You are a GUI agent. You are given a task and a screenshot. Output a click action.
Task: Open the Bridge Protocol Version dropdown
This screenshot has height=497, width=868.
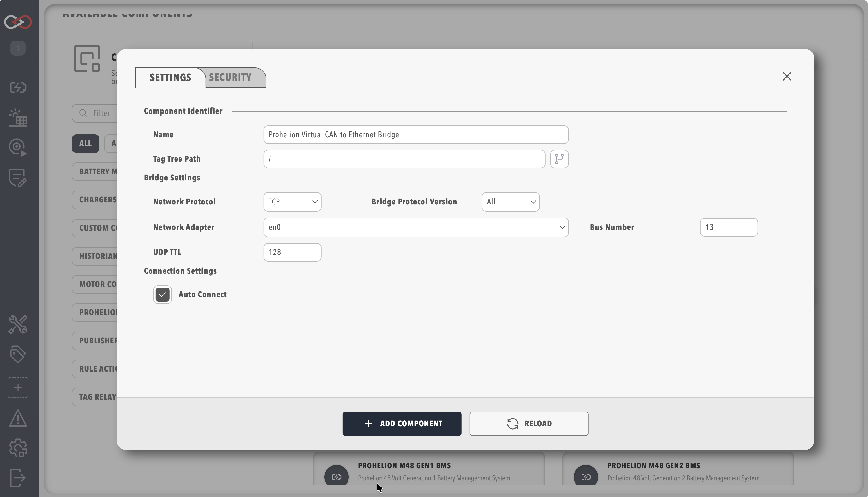(510, 202)
